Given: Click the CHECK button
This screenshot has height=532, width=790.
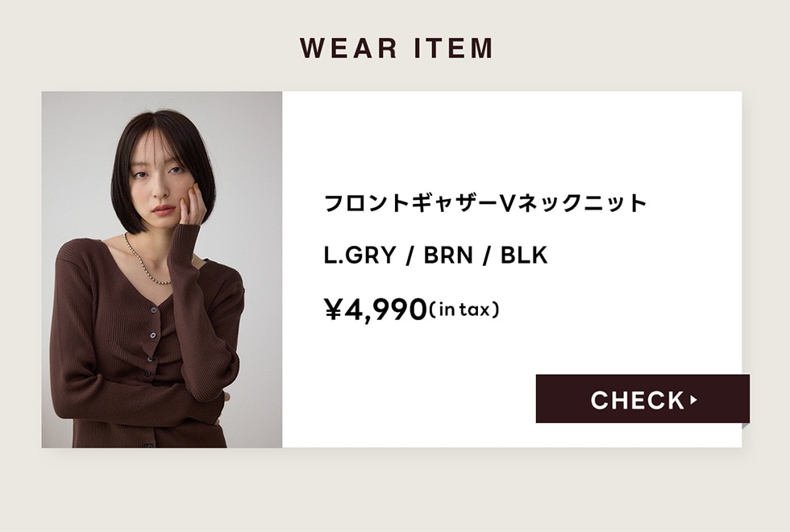Looking at the screenshot, I should 642,398.
